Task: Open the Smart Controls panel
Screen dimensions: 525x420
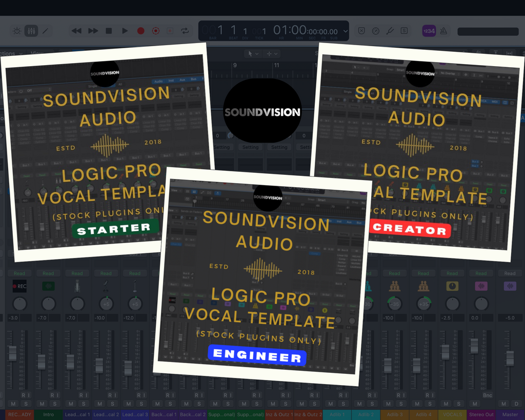Action: click(x=17, y=31)
